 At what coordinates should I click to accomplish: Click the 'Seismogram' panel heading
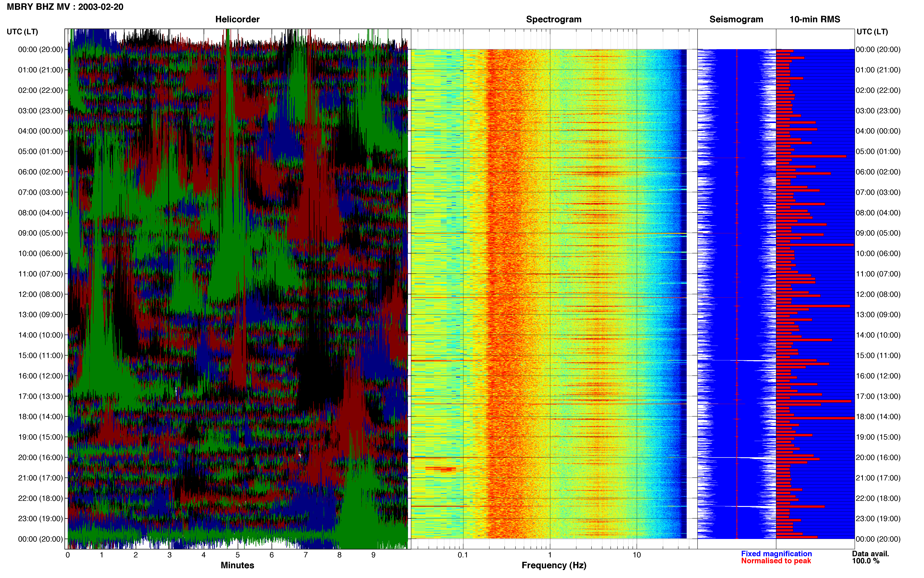coord(736,20)
